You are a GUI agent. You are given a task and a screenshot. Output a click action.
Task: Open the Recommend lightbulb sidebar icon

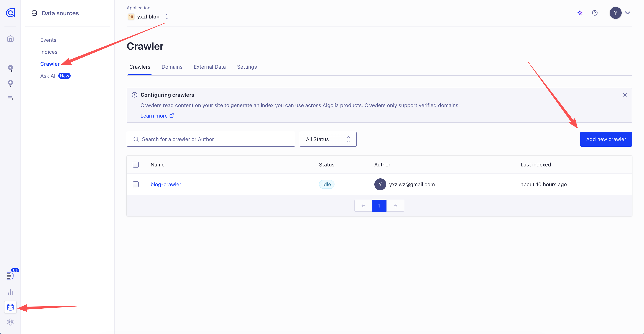[x=10, y=83]
